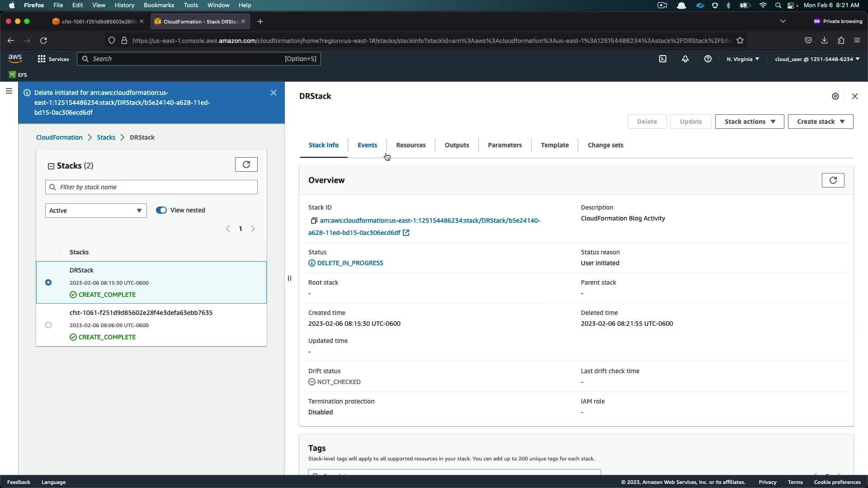Expand the Stack actions dropdown
The width and height of the screenshot is (868, 488).
749,122
